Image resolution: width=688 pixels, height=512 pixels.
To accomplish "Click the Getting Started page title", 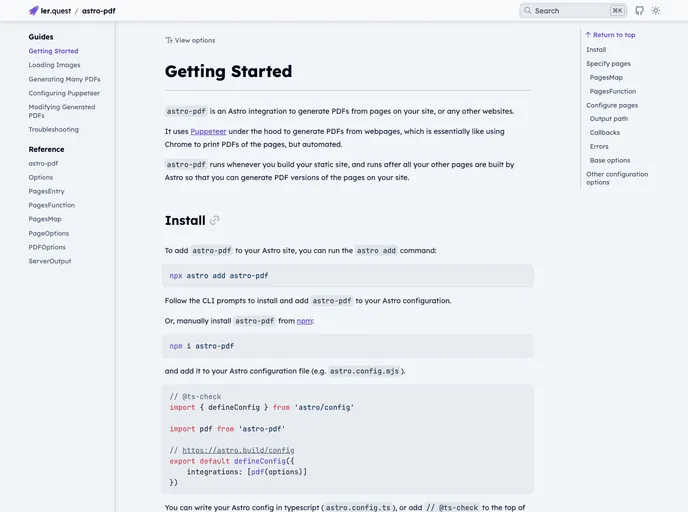I will (x=228, y=71).
